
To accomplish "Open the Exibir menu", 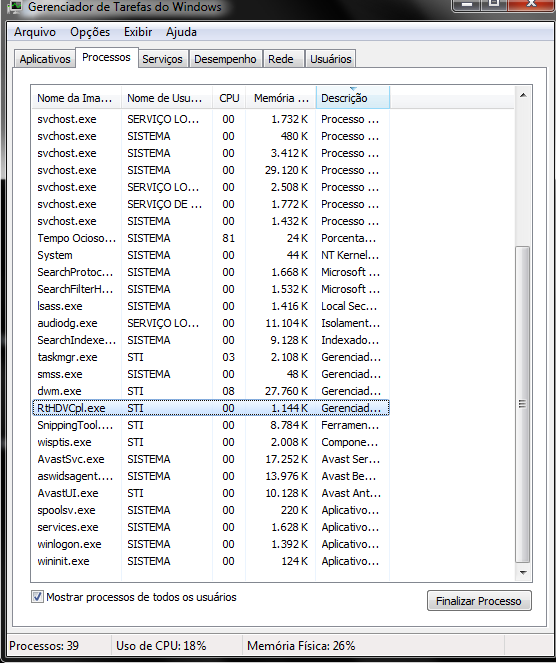I will coord(138,32).
